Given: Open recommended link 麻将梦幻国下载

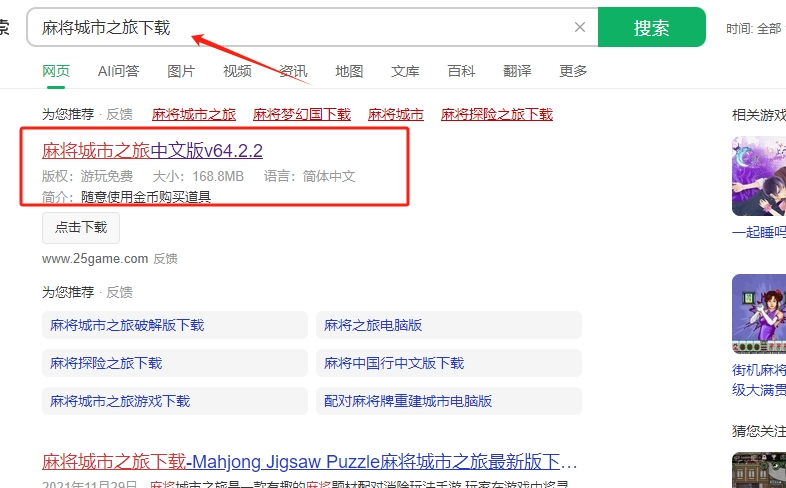Looking at the screenshot, I should [x=302, y=114].
